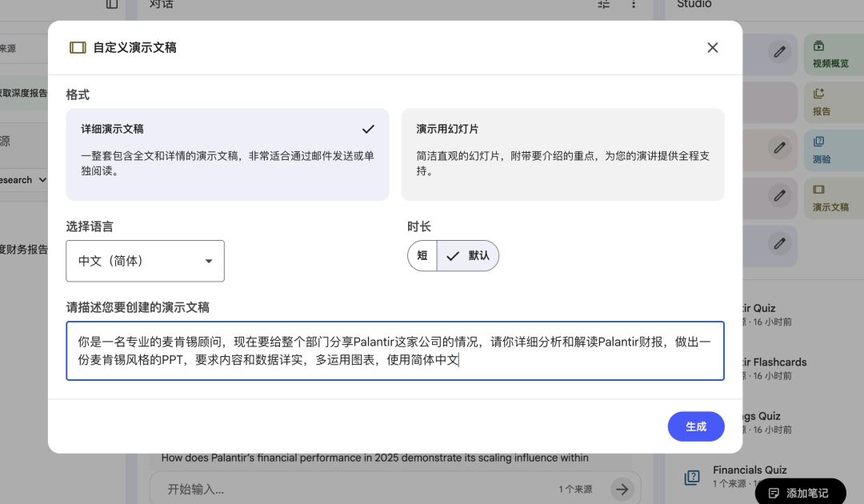
Task: Click the filter/settings icon next to 对话
Action: coord(603,5)
